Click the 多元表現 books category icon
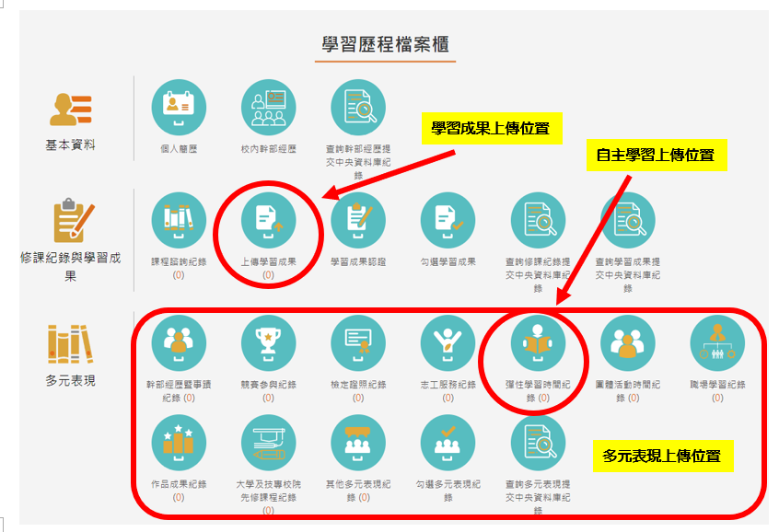The height and width of the screenshot is (532, 779). [71, 343]
